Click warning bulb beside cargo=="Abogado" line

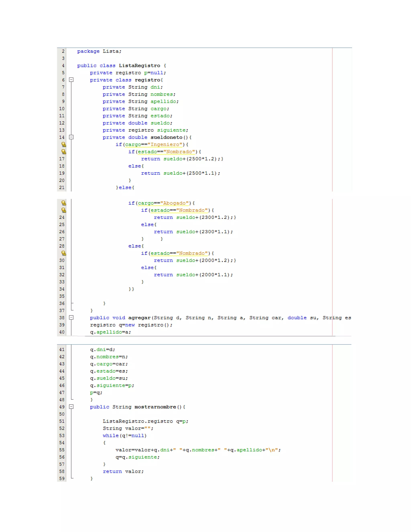[64, 203]
